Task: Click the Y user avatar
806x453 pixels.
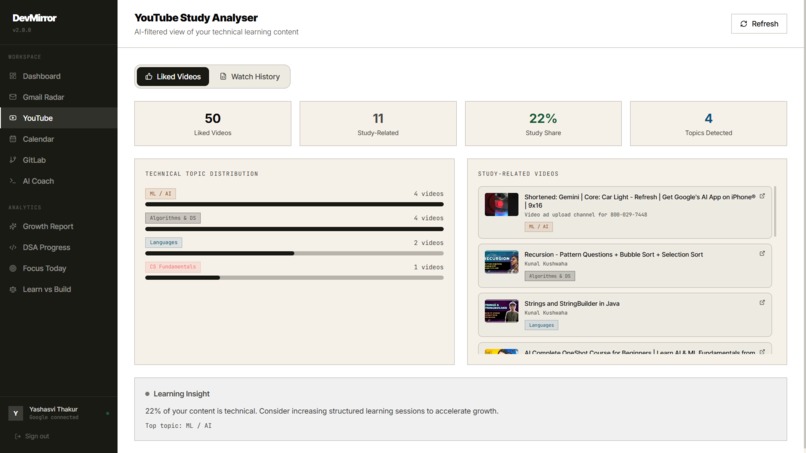Action: point(15,413)
